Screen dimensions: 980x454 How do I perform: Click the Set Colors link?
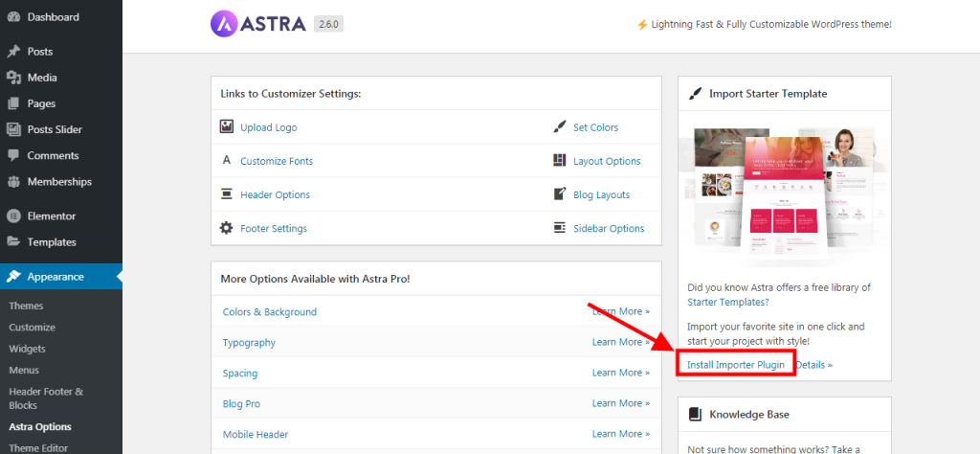point(595,127)
